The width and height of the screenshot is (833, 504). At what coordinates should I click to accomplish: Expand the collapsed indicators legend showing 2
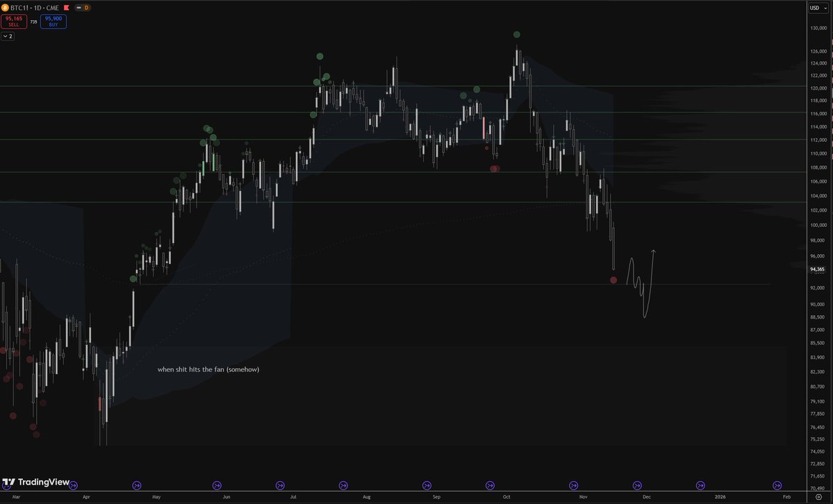[8, 36]
